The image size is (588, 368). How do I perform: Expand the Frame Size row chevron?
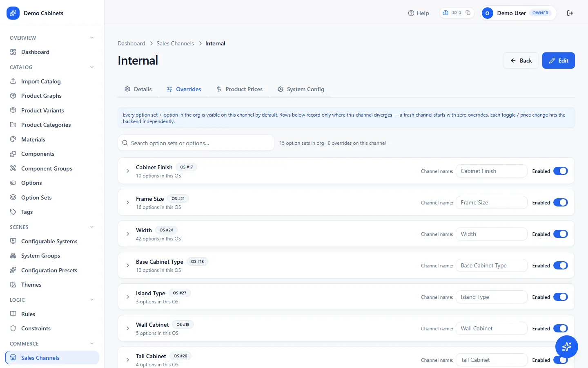click(x=128, y=202)
